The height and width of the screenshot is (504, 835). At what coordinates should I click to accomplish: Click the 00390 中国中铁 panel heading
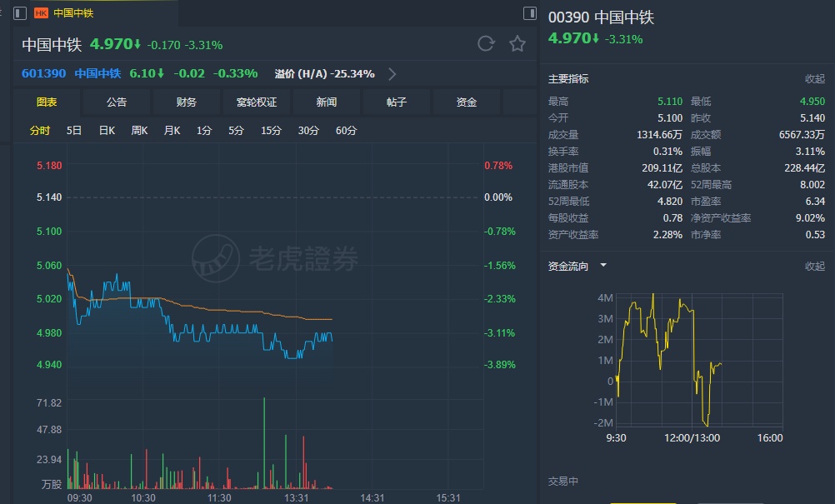click(x=601, y=17)
